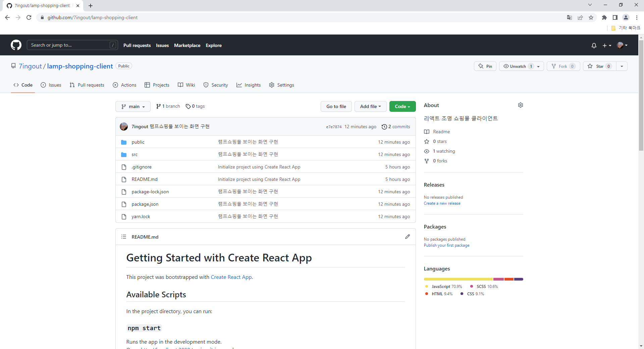This screenshot has width=644, height=349.
Task: Click the public folder icon
Action: pyautogui.click(x=124, y=142)
